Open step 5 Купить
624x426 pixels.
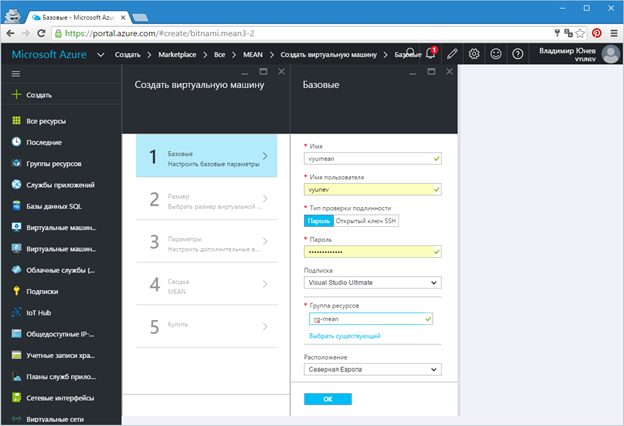207,326
